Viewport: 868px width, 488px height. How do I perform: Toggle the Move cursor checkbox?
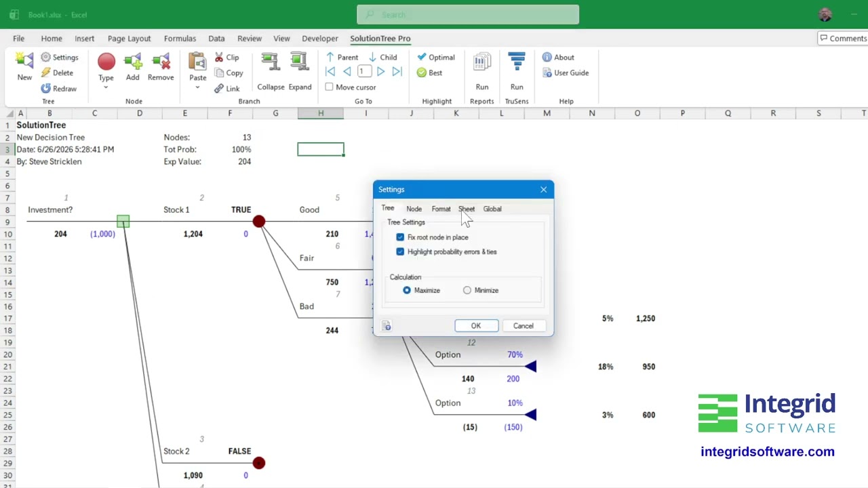pyautogui.click(x=329, y=87)
